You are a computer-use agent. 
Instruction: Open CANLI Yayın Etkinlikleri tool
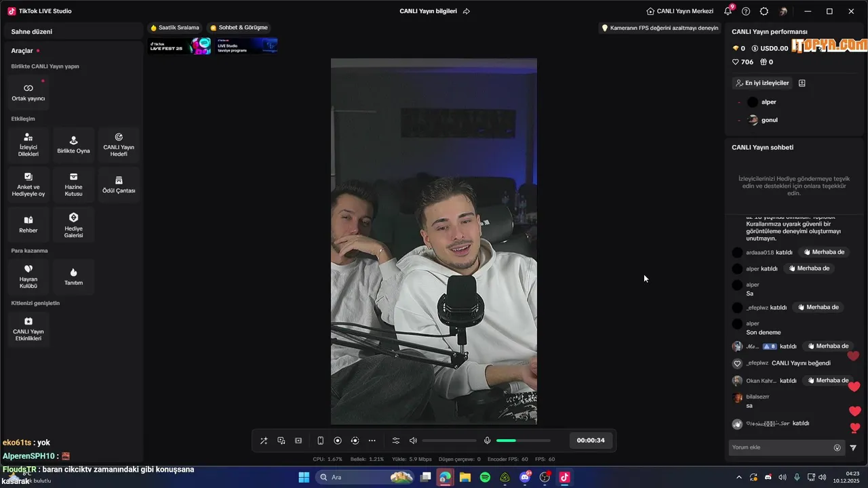coord(28,329)
